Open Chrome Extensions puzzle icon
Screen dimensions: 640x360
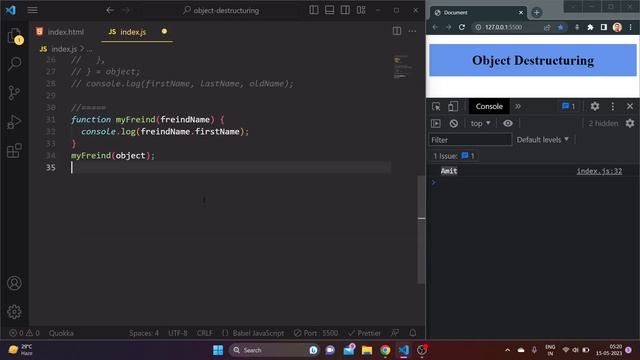[x=590, y=27]
